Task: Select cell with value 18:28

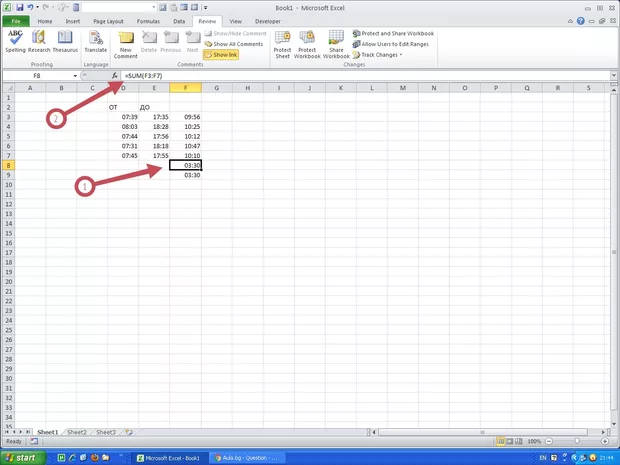Action: (x=154, y=127)
